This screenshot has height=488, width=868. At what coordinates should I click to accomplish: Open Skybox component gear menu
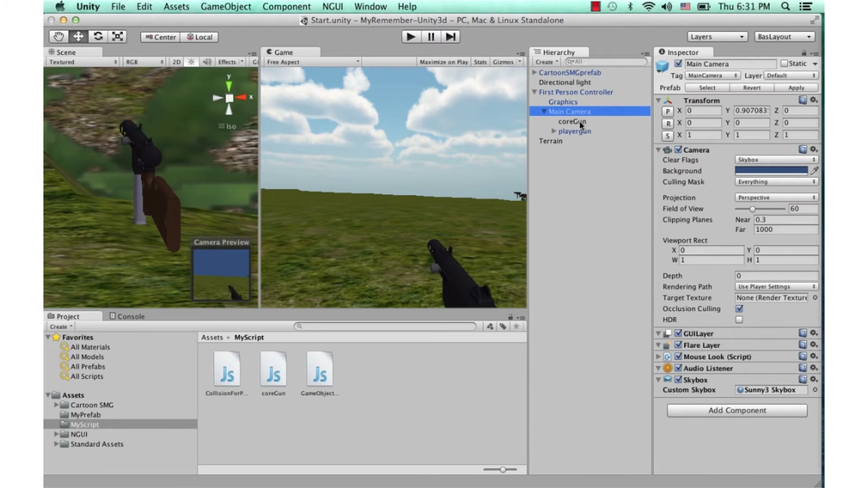click(814, 380)
